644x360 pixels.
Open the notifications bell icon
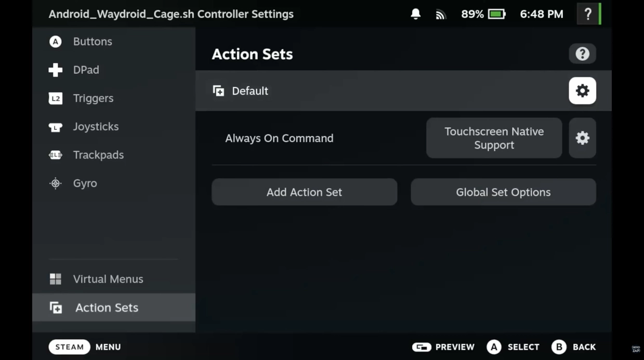point(415,14)
